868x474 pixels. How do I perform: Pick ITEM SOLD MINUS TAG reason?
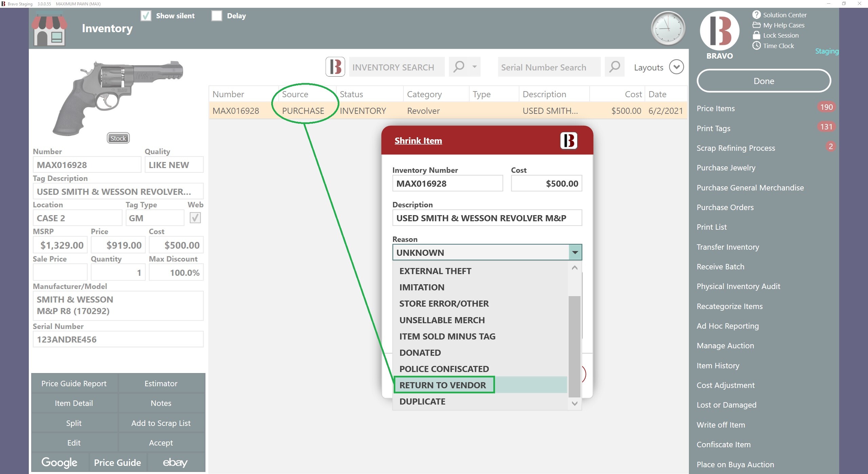(x=480, y=336)
